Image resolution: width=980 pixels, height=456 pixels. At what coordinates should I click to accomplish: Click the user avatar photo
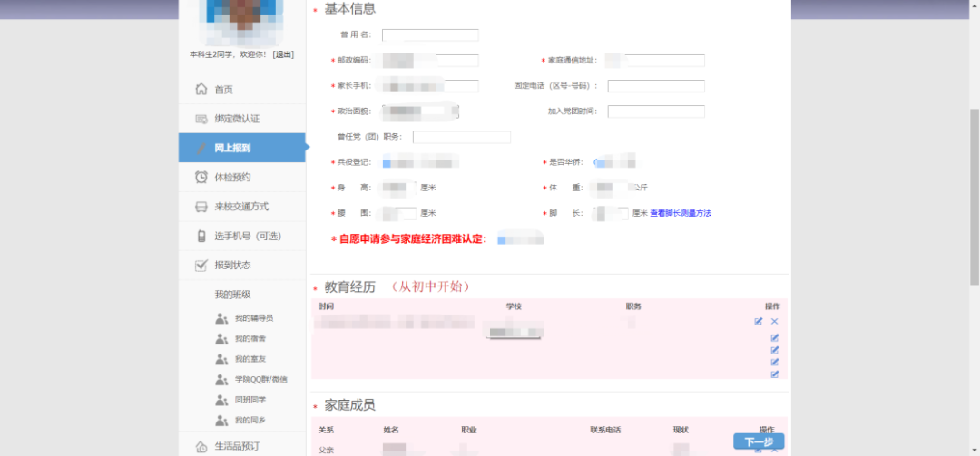(x=241, y=21)
